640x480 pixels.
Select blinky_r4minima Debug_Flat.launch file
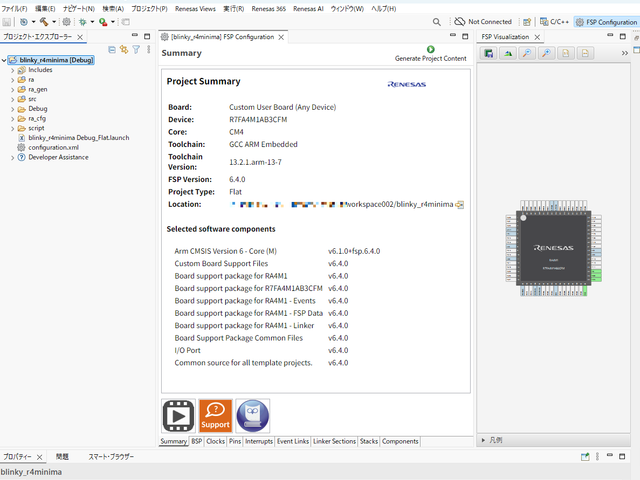tap(79, 138)
